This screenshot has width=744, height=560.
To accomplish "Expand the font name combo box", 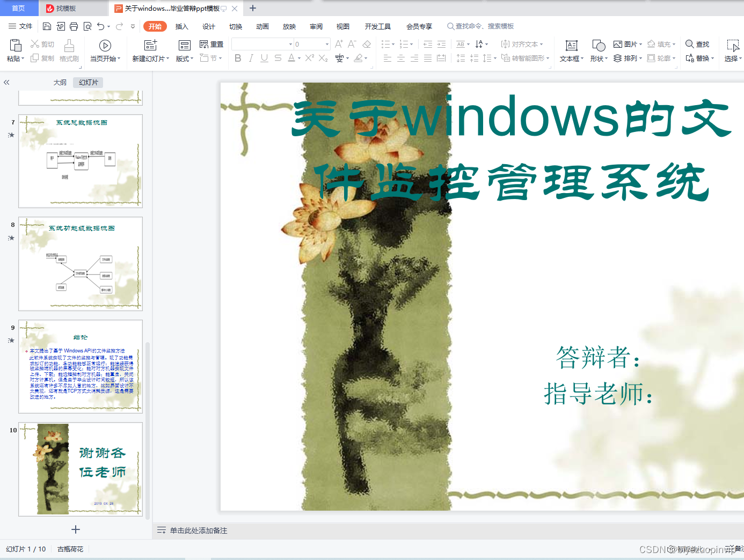I will click(x=291, y=44).
